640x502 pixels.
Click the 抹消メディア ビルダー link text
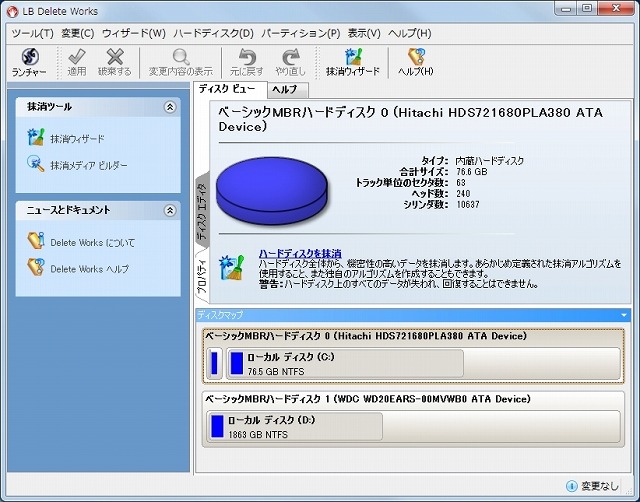point(89,165)
